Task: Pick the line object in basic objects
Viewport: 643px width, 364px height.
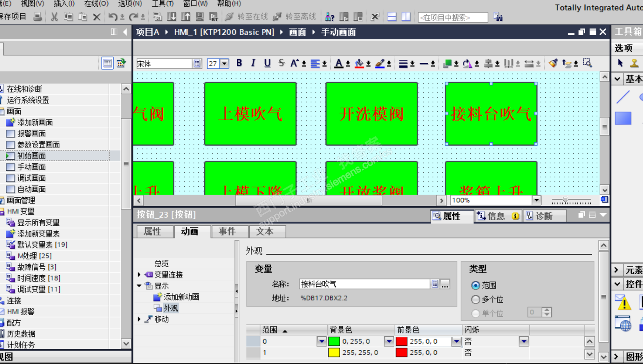Action: [x=623, y=96]
